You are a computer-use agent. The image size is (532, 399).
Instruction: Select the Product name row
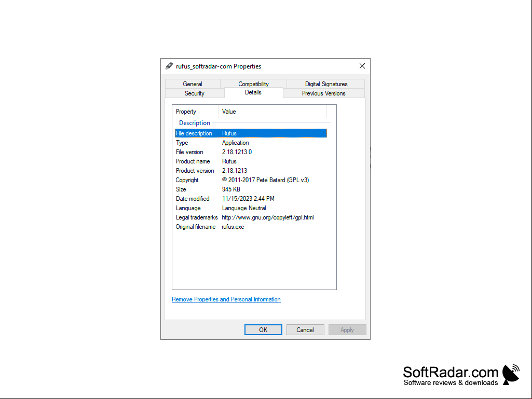[251, 161]
